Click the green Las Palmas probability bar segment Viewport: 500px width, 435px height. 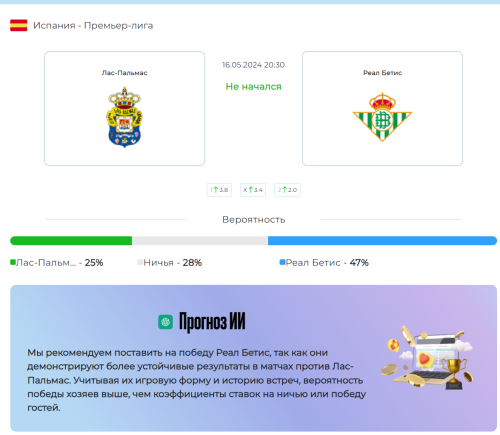[71, 241]
